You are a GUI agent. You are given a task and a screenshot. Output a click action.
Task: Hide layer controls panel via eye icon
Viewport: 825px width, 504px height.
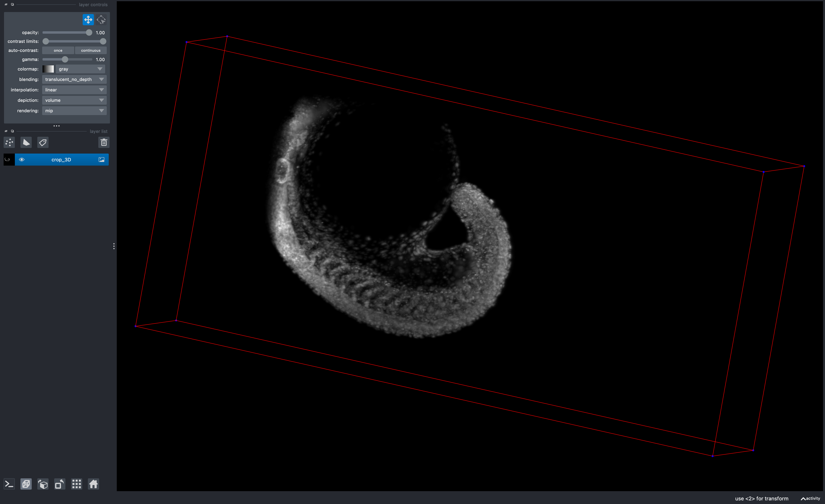pyautogui.click(x=6, y=4)
